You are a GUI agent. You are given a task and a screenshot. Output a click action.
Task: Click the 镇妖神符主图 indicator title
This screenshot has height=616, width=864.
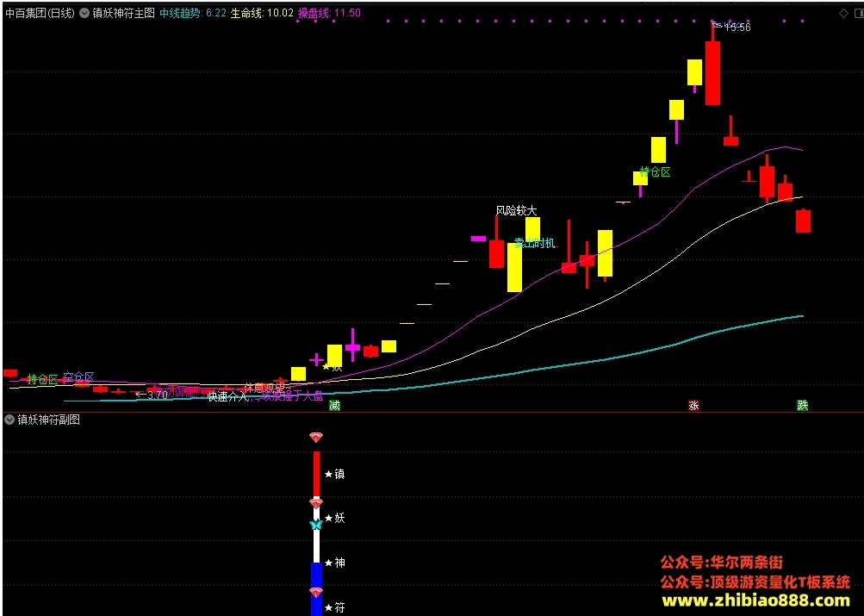123,13
